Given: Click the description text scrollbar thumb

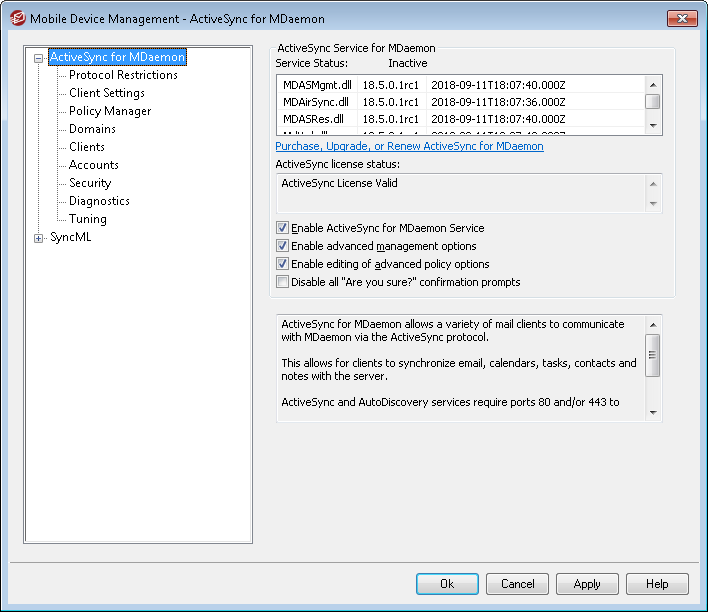Looking at the screenshot, I should click(653, 355).
